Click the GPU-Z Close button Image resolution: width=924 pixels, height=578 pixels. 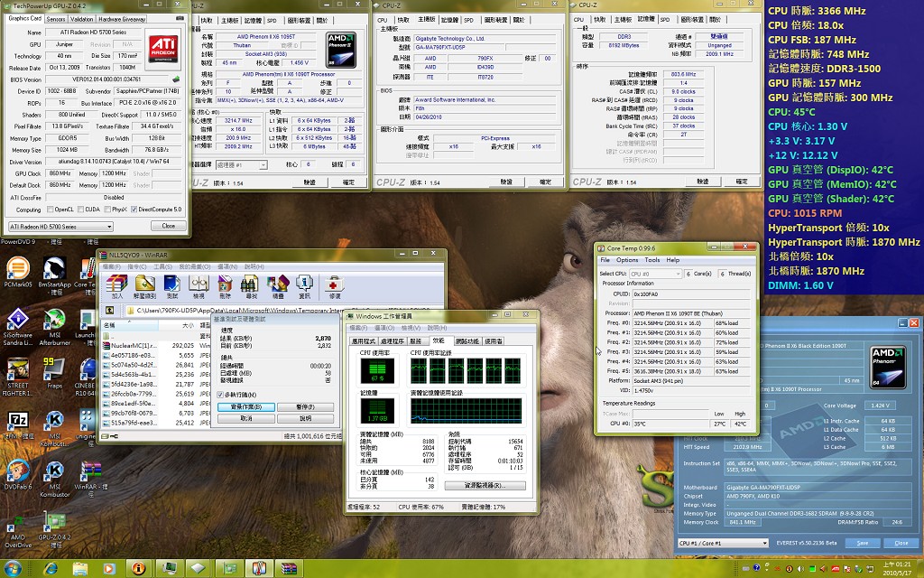168,226
